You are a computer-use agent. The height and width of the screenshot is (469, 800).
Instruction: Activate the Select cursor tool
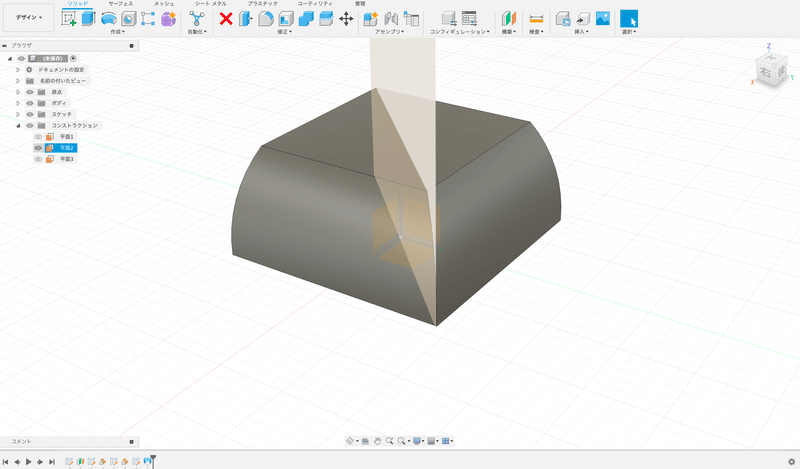pyautogui.click(x=629, y=19)
